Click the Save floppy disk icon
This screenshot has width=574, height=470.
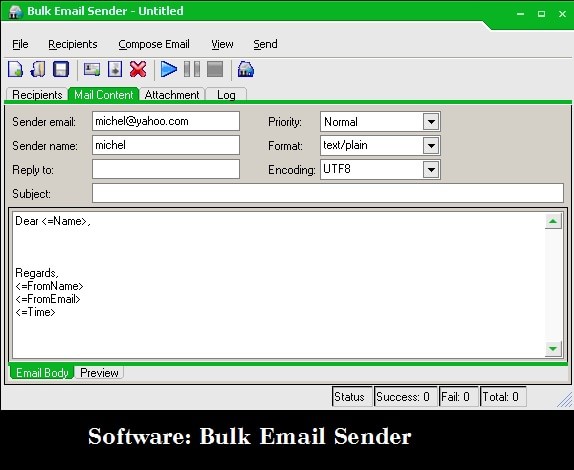tap(61, 69)
